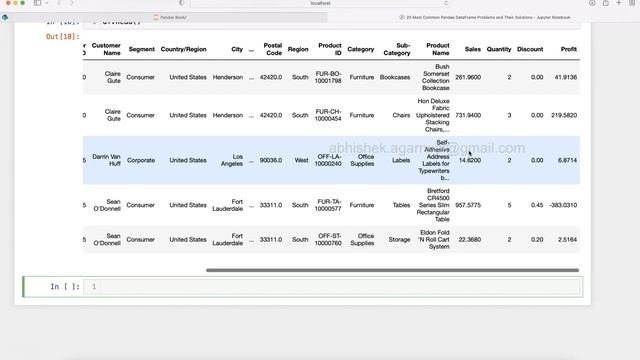Go forward with the forward arrow
Viewport: 640px width, 360px height.
[x=72, y=3]
